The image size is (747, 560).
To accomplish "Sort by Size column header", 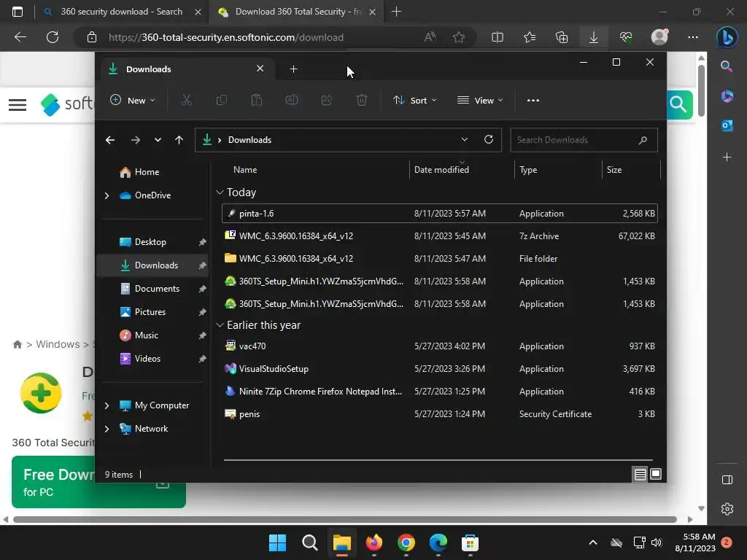I will click(614, 170).
